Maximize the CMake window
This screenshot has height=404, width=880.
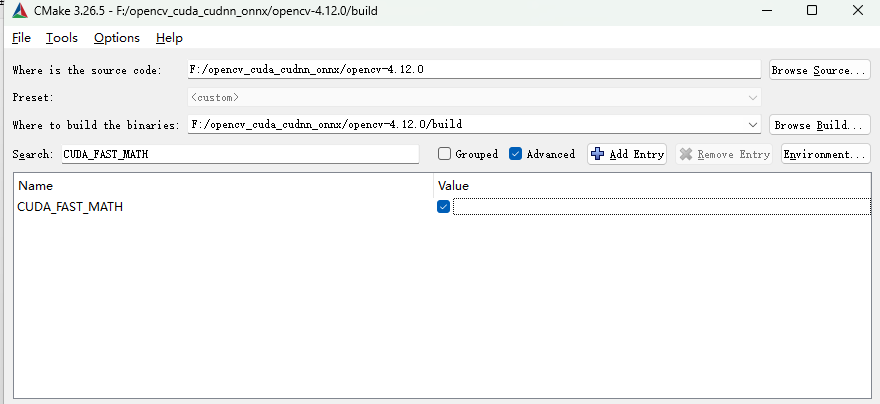pos(811,11)
